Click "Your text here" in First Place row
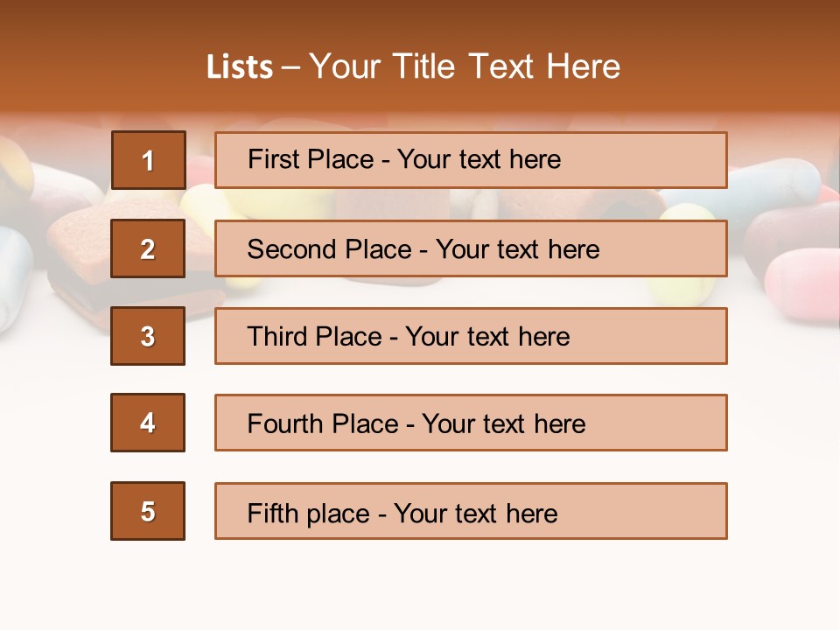 coord(479,159)
